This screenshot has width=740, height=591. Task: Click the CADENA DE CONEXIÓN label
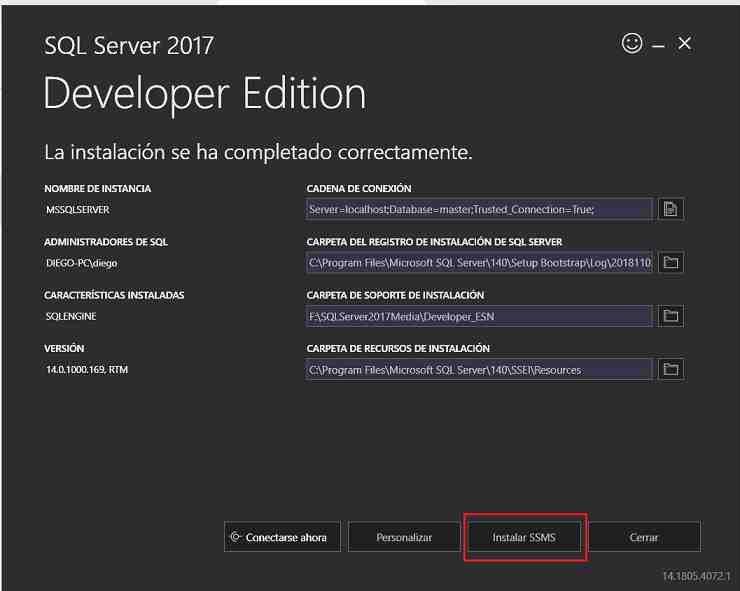pos(359,188)
